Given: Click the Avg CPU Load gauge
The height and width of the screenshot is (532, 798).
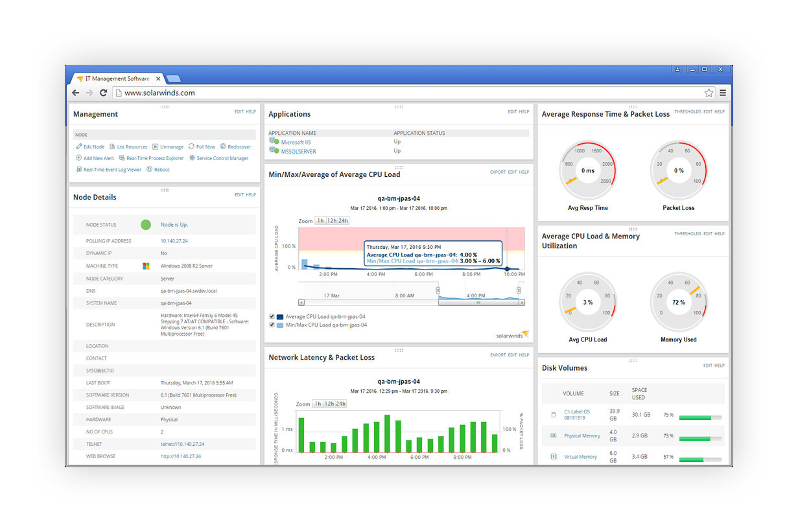Looking at the screenshot, I should (x=588, y=303).
